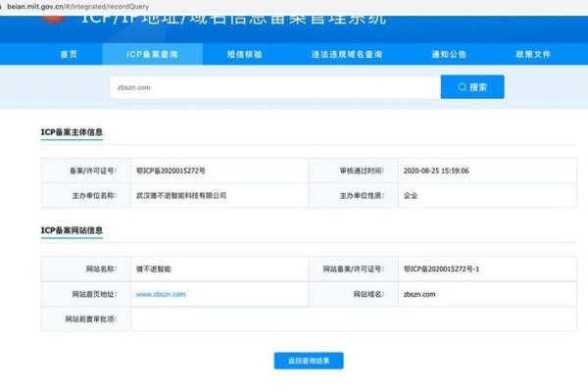Click the 网站首页地址 label cell
The image size is (588, 392).
[x=86, y=294]
